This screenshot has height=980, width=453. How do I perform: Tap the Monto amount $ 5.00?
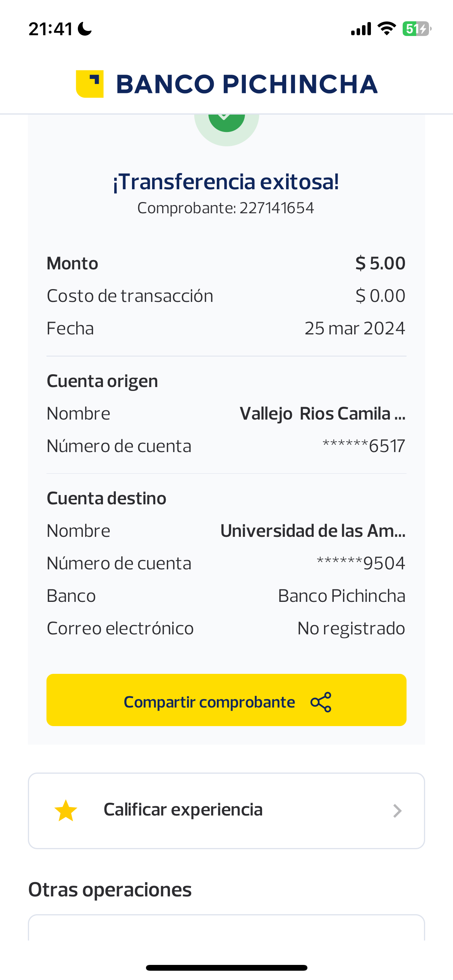pyautogui.click(x=380, y=264)
